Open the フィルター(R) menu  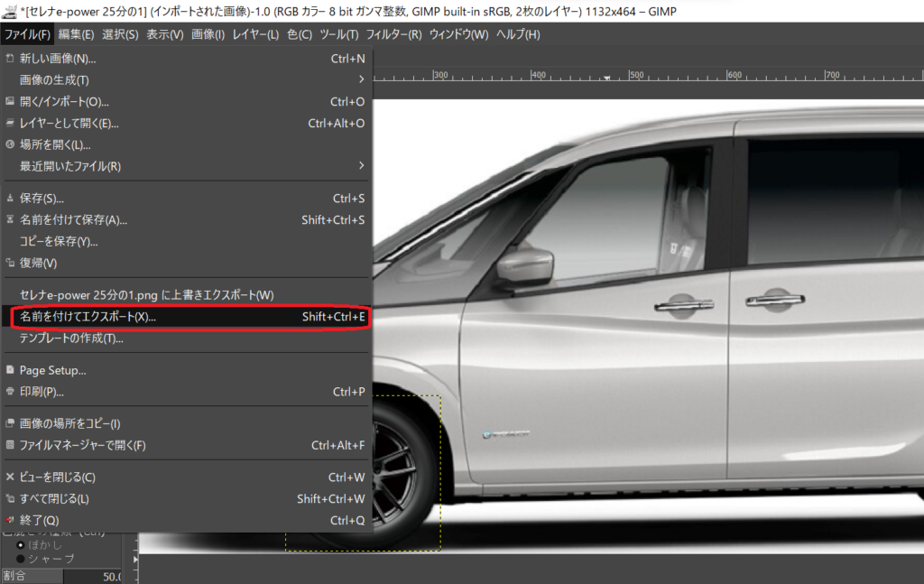click(393, 34)
